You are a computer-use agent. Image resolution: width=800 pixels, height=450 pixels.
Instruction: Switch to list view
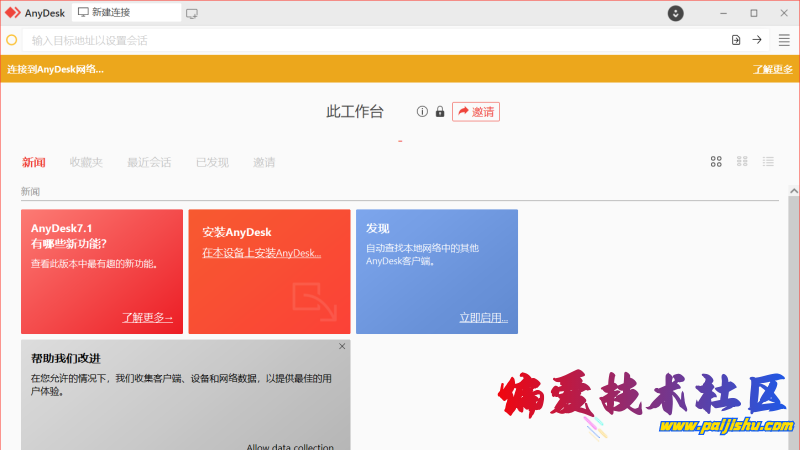(768, 161)
